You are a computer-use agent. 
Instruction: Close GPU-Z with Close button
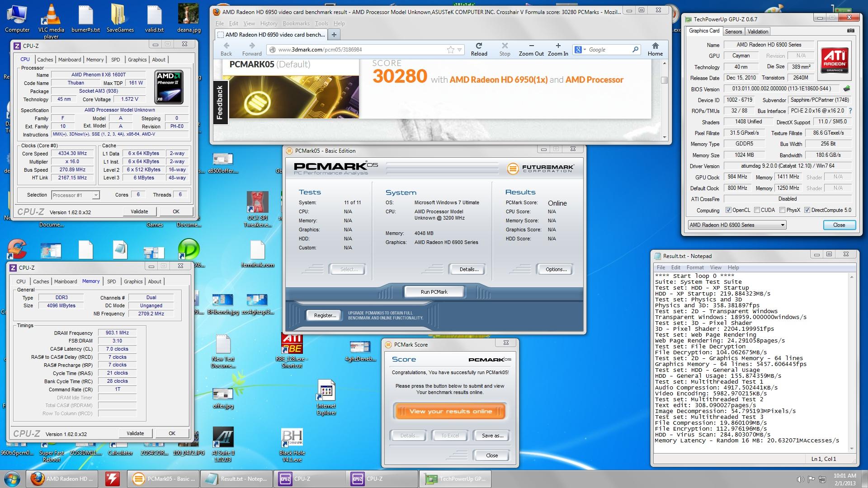point(839,225)
